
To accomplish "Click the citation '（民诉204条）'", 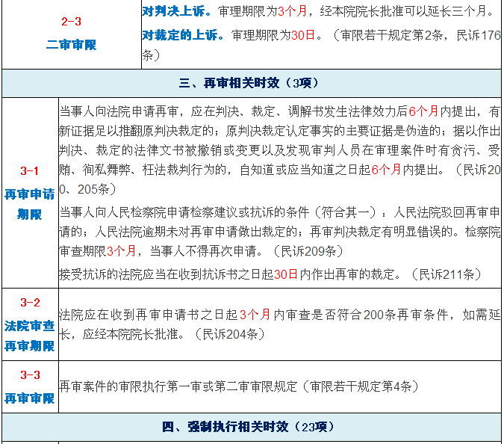I will coord(230,334).
